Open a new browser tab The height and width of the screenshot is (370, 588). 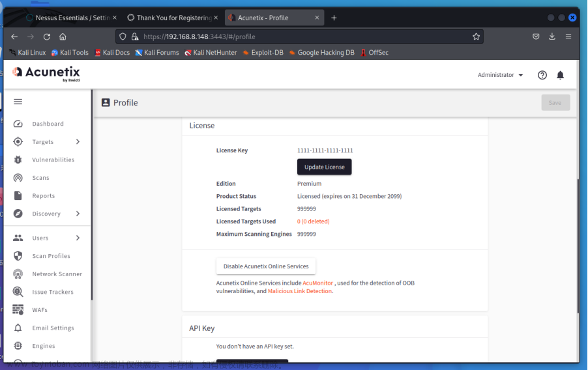334,18
